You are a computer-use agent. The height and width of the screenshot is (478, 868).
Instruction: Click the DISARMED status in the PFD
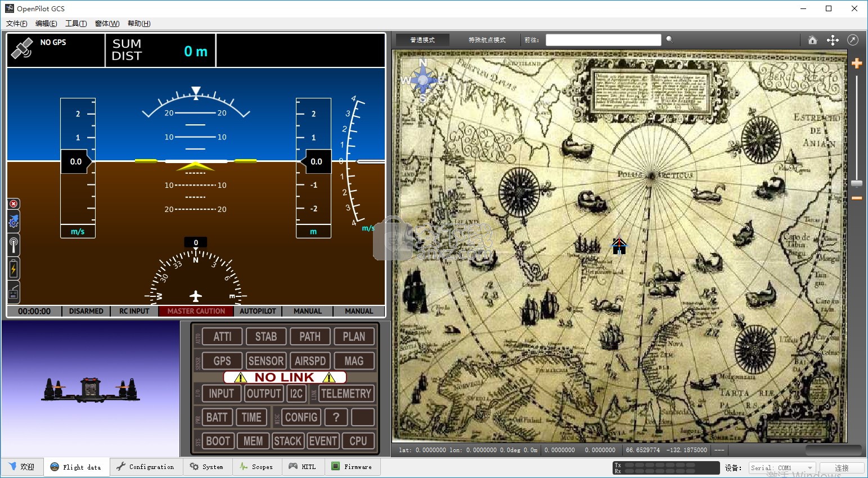tap(86, 311)
